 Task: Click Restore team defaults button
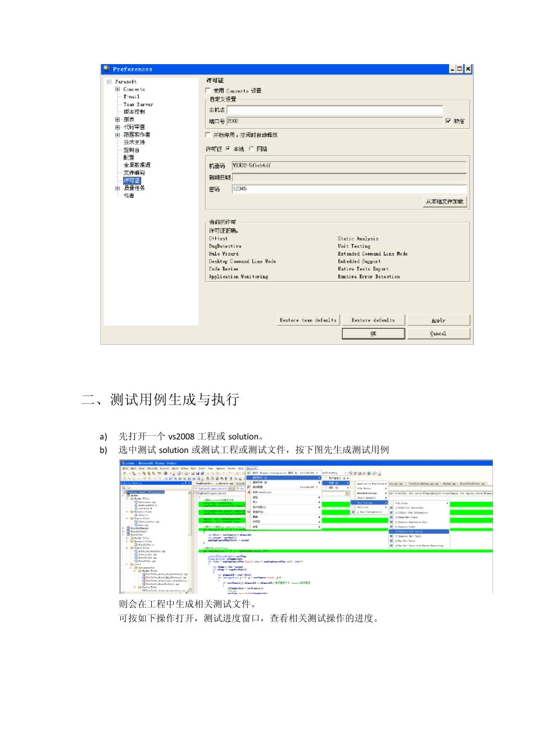[x=308, y=320]
